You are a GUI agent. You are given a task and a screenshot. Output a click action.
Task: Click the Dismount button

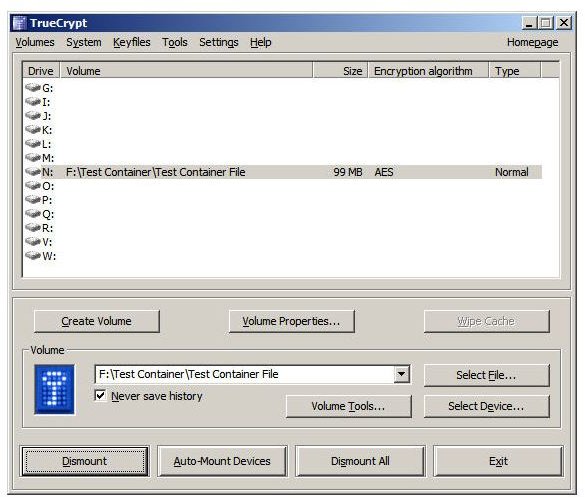click(85, 461)
